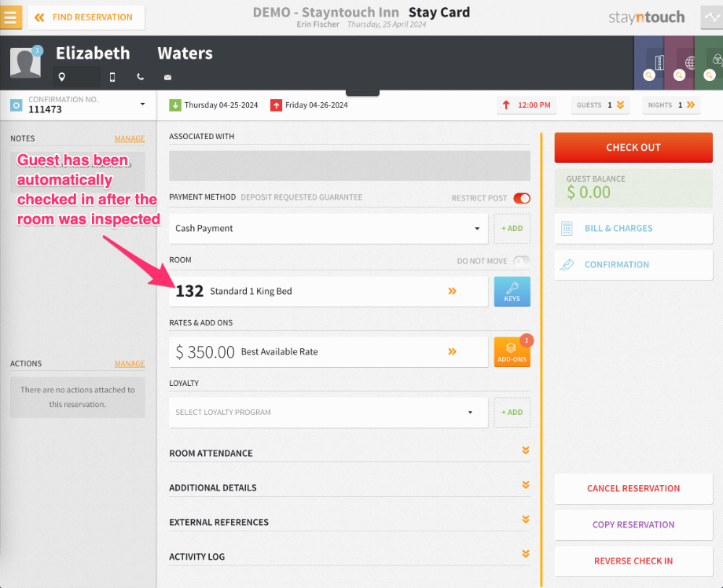The width and height of the screenshot is (723, 588).
Task: Click the Stay Card title text
Action: (439, 13)
